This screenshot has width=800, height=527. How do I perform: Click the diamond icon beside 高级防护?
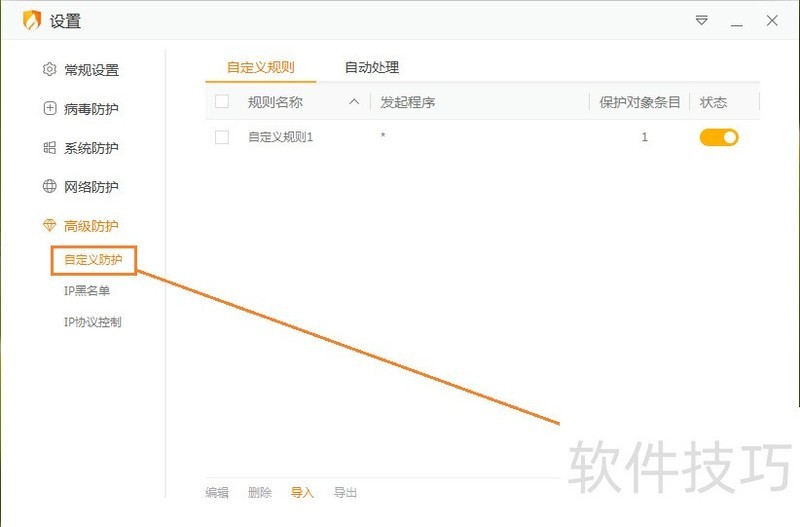(x=49, y=226)
